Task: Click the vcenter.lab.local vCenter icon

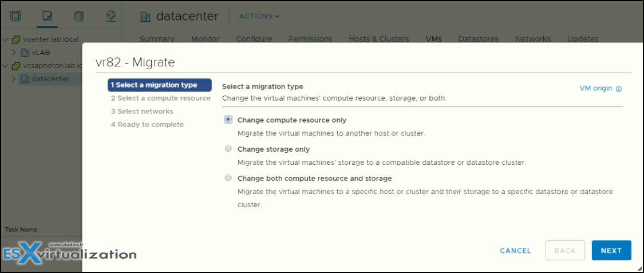Action: point(16,40)
